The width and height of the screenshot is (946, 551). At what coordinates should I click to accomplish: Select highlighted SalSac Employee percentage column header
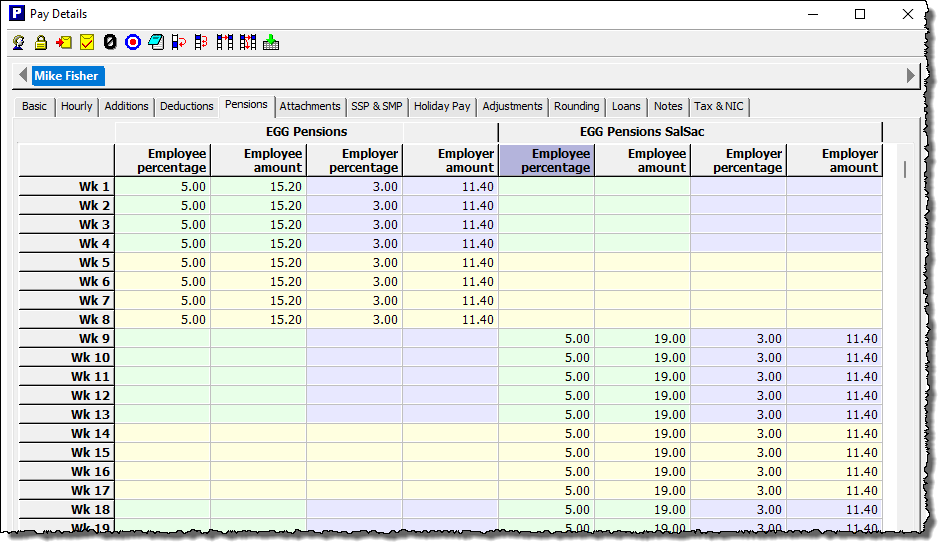pyautogui.click(x=547, y=161)
